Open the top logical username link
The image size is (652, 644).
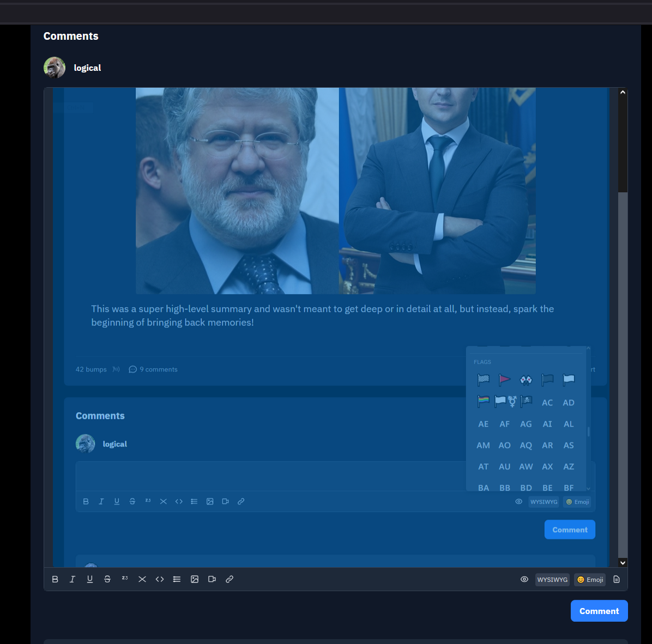pyautogui.click(x=87, y=68)
